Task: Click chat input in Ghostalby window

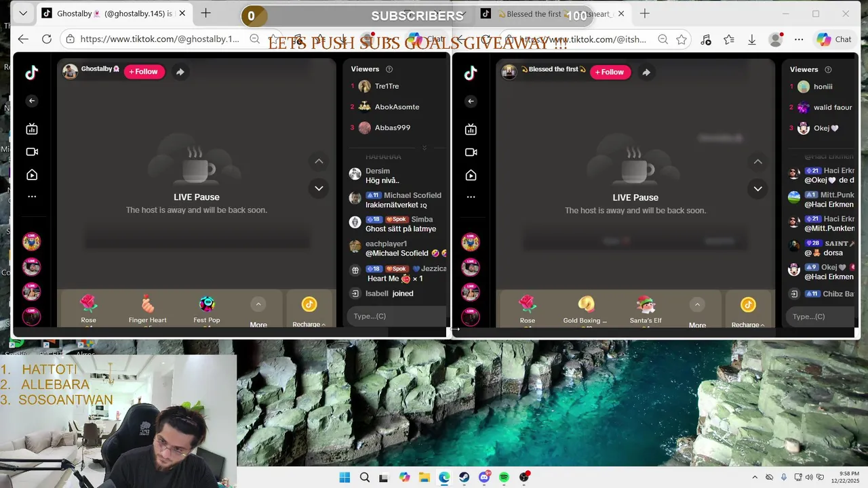Action: (397, 316)
